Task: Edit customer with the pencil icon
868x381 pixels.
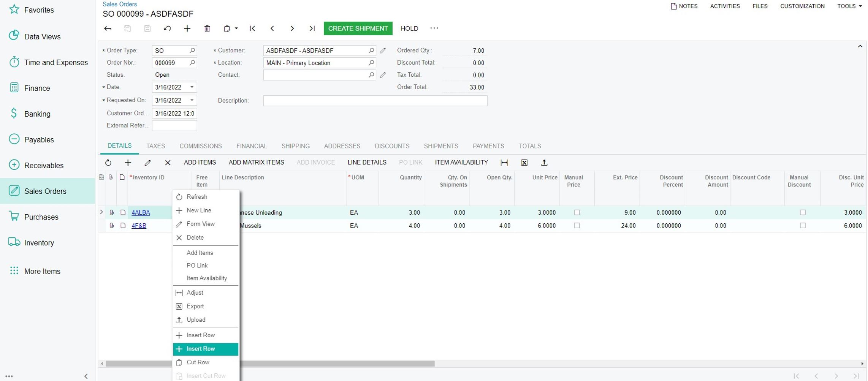Action: (383, 51)
